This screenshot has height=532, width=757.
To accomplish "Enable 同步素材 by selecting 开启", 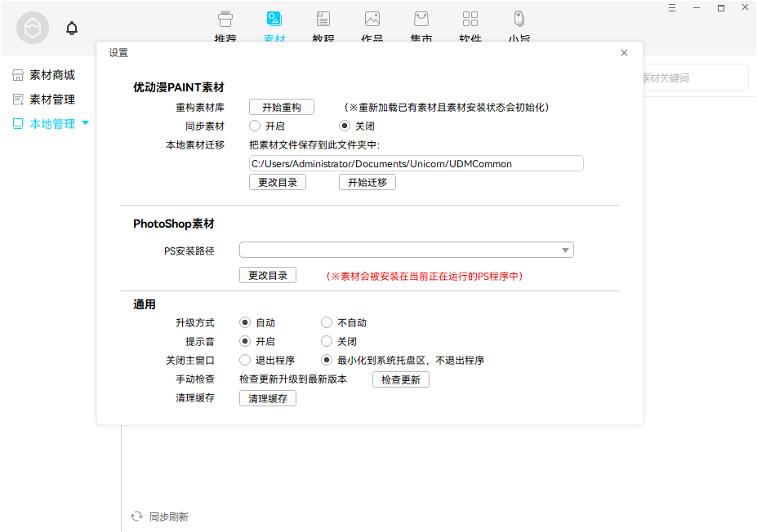I will coord(253,126).
